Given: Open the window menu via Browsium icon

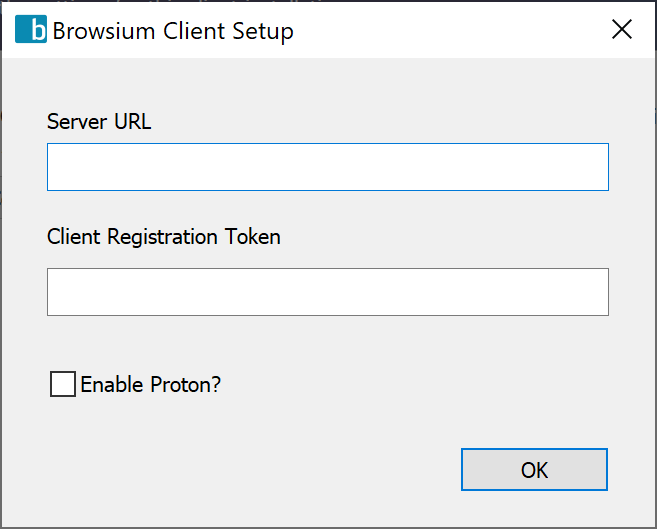Looking at the screenshot, I should coord(31,30).
